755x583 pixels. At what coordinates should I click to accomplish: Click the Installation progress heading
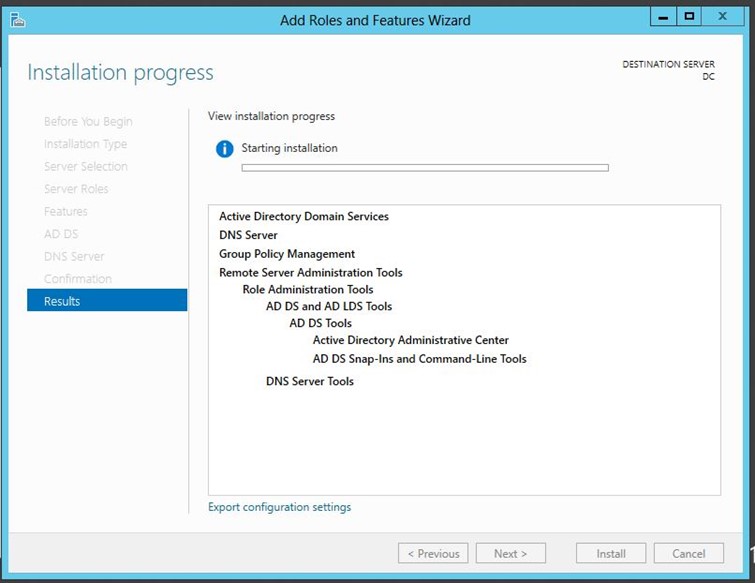tap(120, 73)
